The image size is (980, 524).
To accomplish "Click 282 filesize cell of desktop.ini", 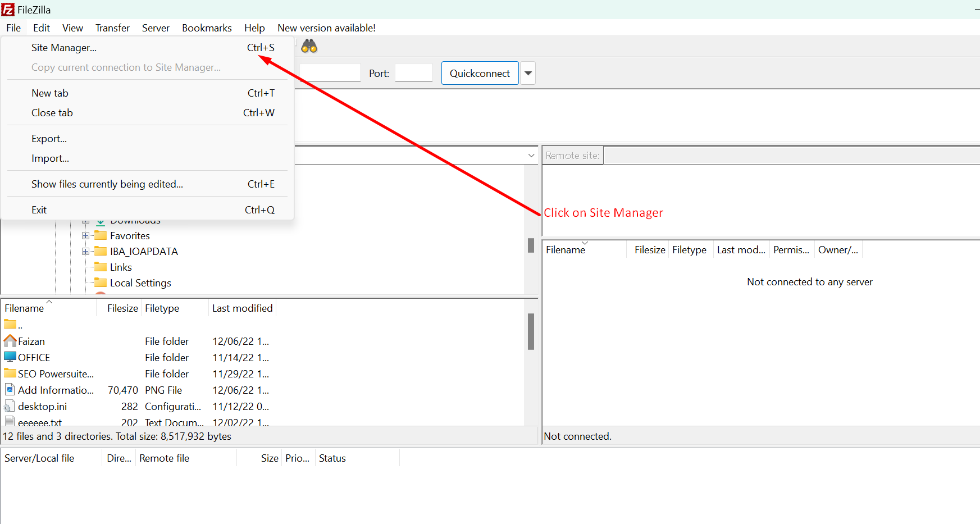I will 130,406.
